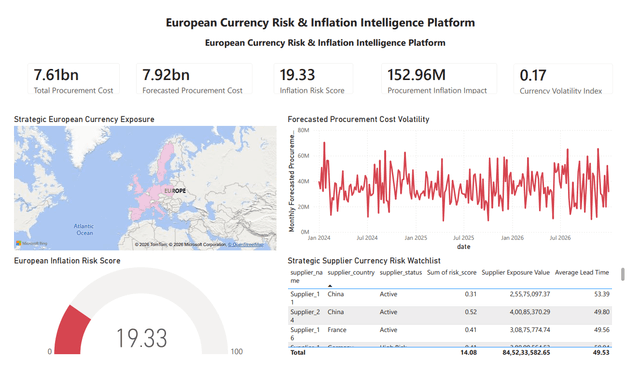The height and width of the screenshot is (370, 640).
Task: Click Strategic Supplier Currency Risk Watchlist title
Action: pos(364,261)
